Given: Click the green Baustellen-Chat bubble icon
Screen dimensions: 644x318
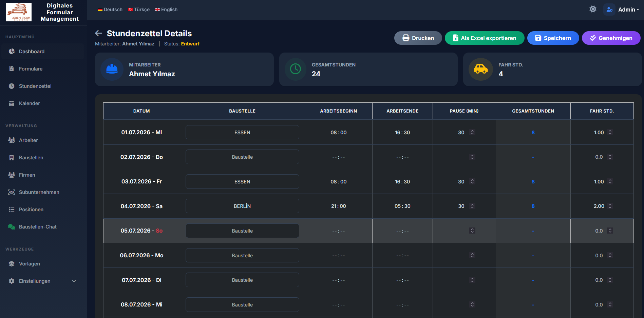Looking at the screenshot, I should (x=12, y=226).
